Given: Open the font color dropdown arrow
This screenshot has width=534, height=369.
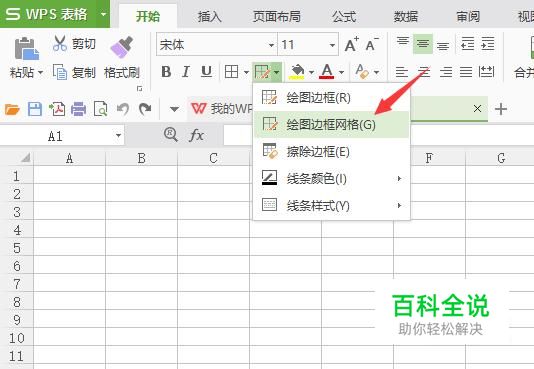Looking at the screenshot, I should (342, 72).
